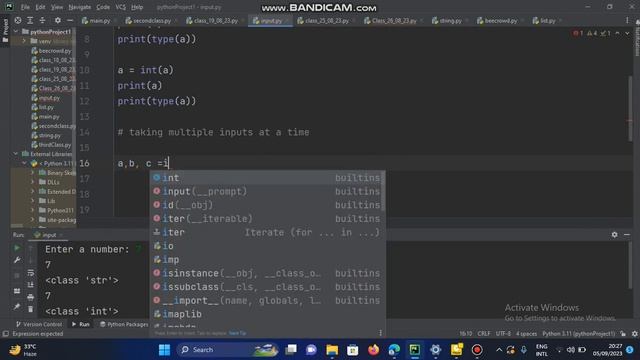Click the print icon in Run panel

pos(31,297)
